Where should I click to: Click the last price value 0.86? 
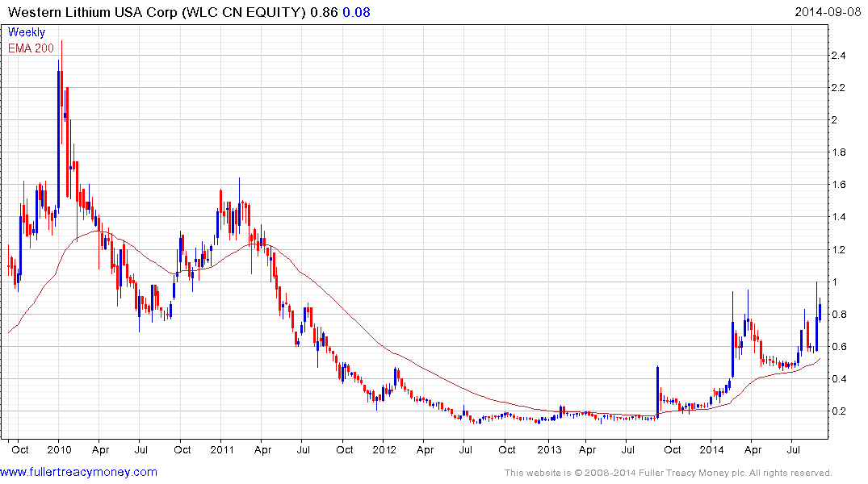click(x=324, y=12)
